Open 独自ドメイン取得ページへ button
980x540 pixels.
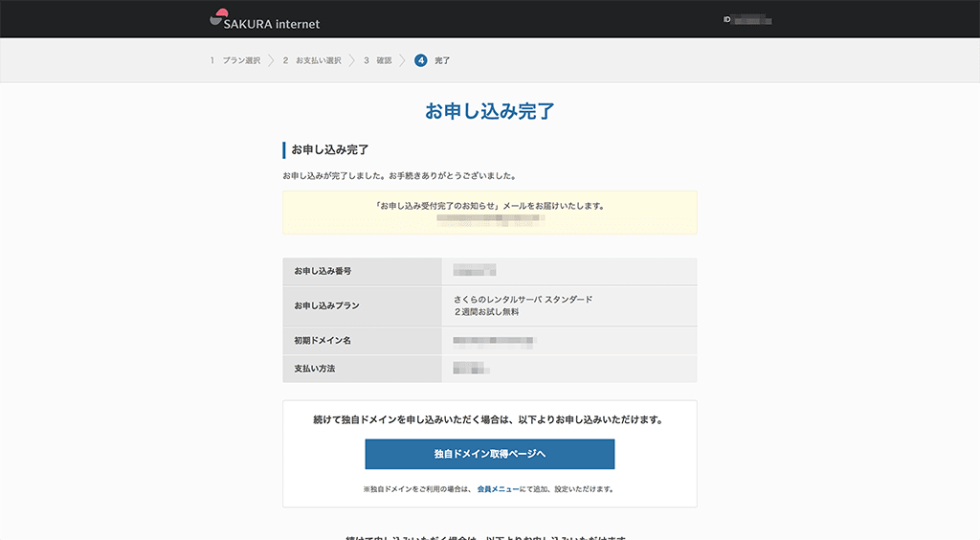point(489,454)
